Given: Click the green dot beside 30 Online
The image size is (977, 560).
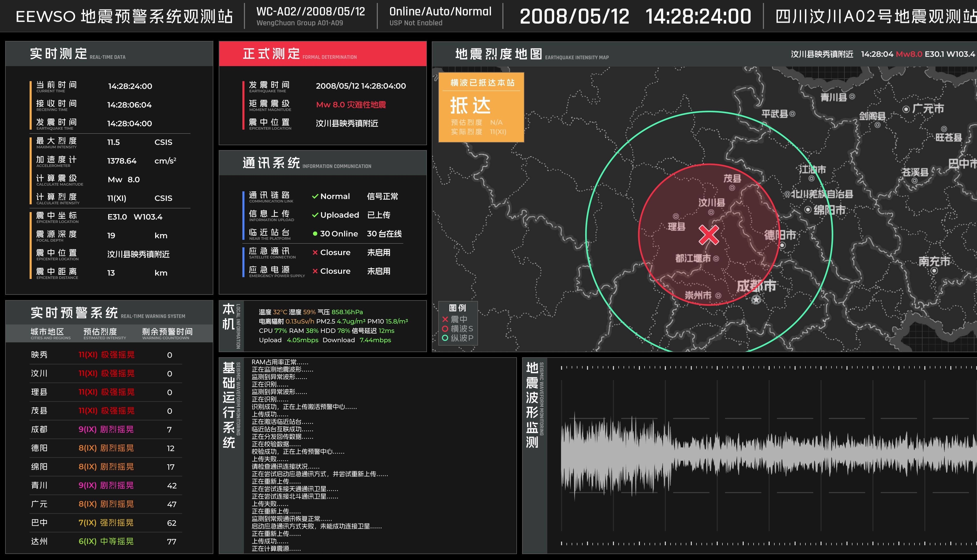Looking at the screenshot, I should [x=315, y=234].
